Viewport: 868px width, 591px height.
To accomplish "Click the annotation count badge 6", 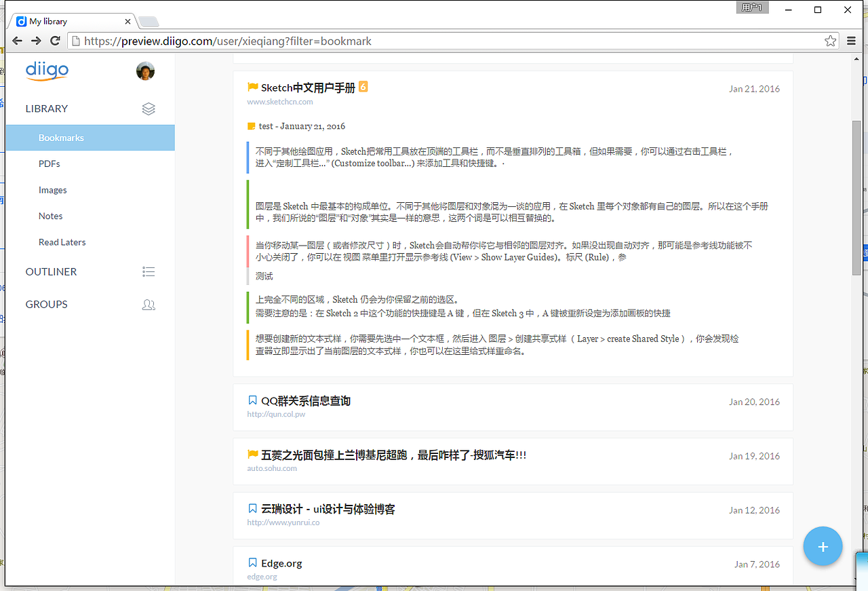I will tap(363, 87).
